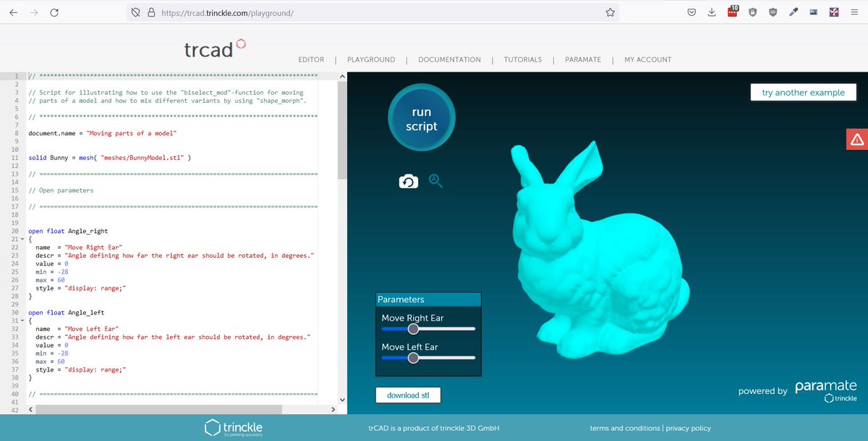The height and width of the screenshot is (441, 868).
Task: Click the Parameters panel header
Action: click(x=428, y=299)
